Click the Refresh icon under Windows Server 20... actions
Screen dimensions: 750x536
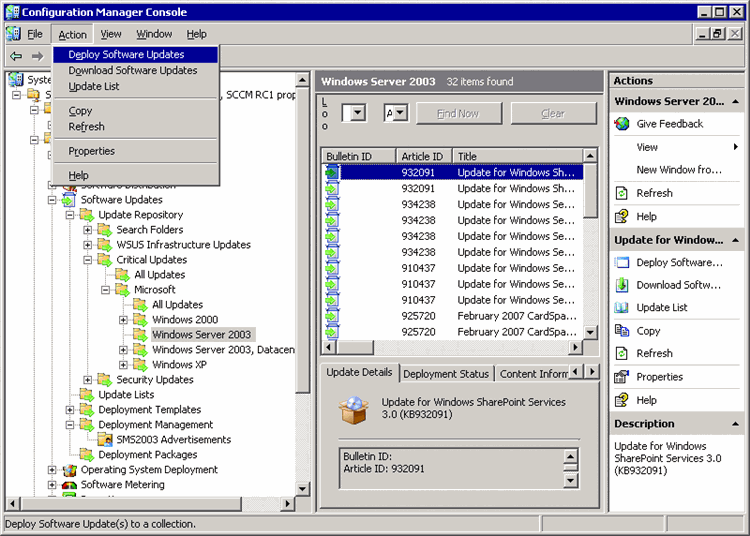click(622, 193)
